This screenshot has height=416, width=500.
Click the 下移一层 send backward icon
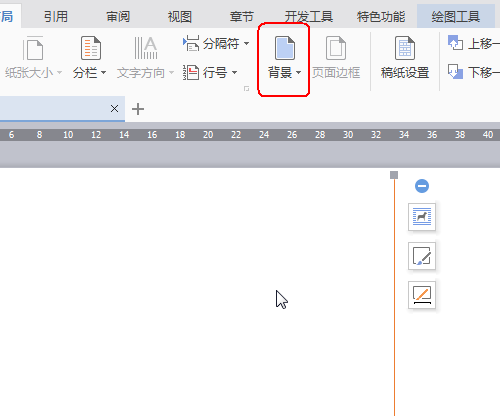(x=455, y=71)
